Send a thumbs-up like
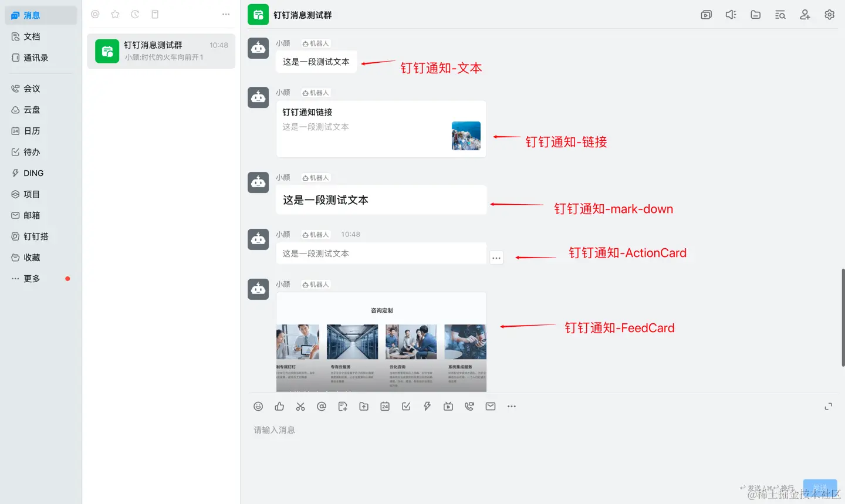Image resolution: width=845 pixels, height=504 pixels. click(x=279, y=407)
